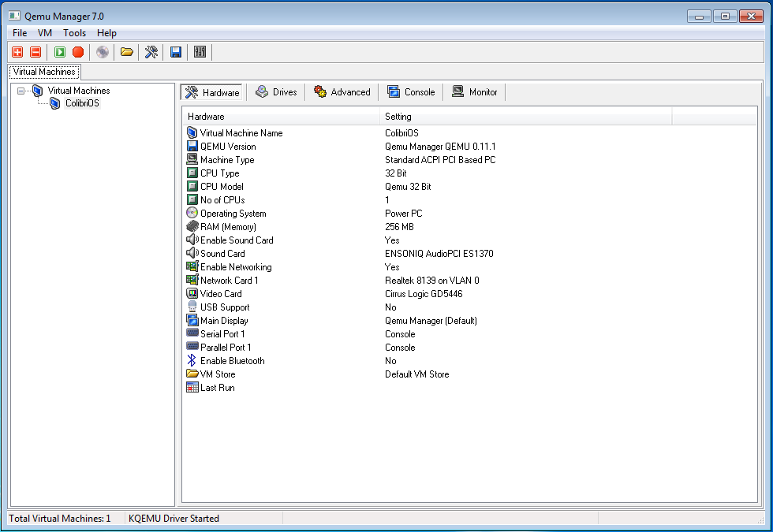Click the Bluetooth icon beside Enable Bluetooth
773x532 pixels.
click(192, 360)
